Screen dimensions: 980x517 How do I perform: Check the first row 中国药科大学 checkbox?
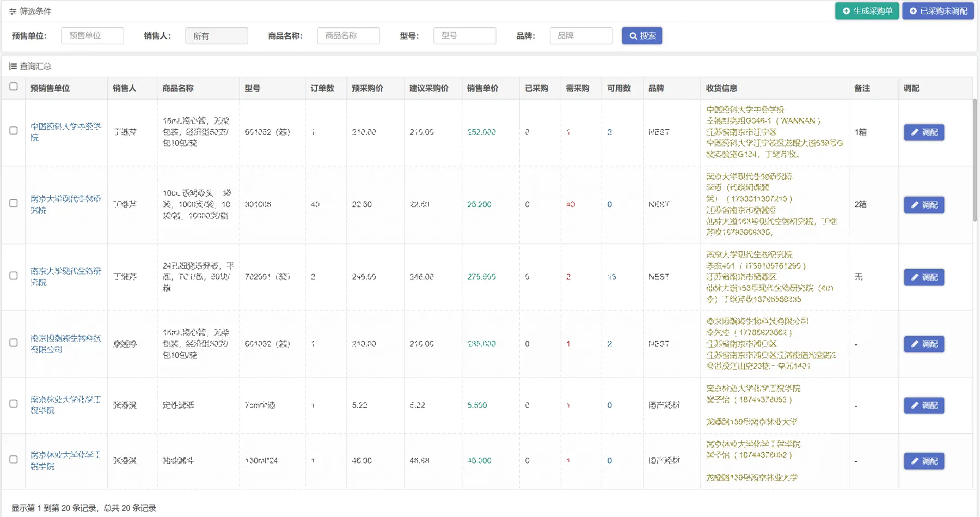coord(14,131)
